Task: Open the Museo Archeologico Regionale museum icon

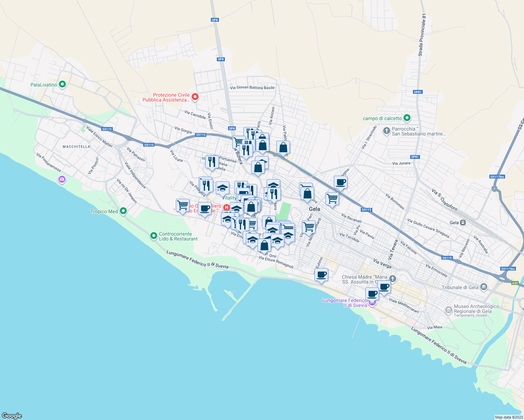Action: pos(449,310)
